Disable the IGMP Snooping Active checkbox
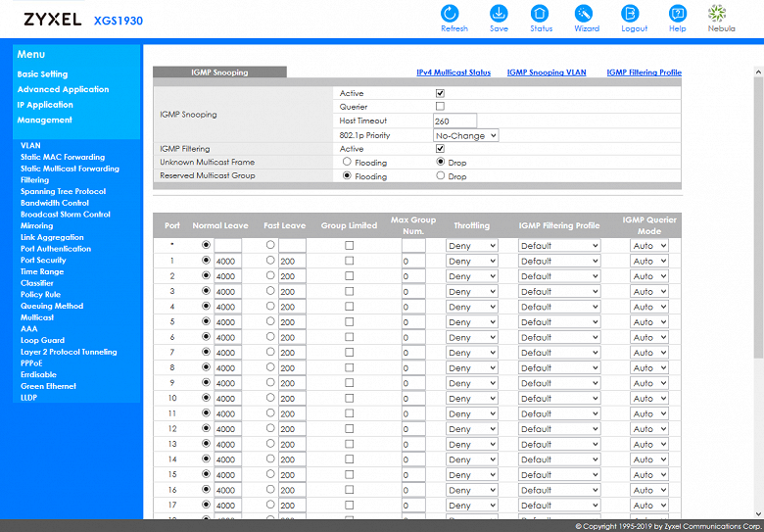The height and width of the screenshot is (532, 764). pos(440,93)
